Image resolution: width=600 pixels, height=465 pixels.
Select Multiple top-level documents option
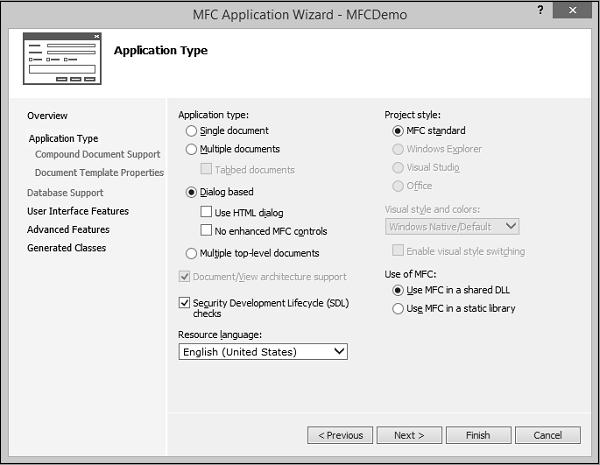click(x=191, y=253)
